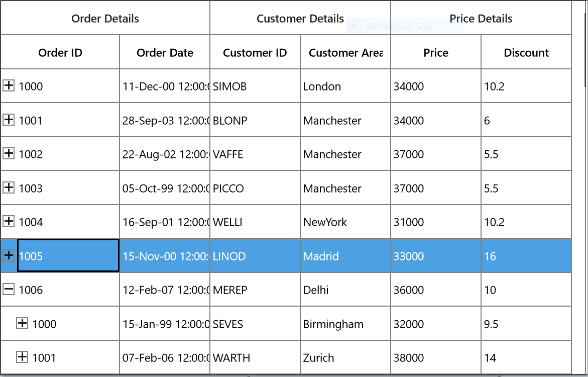Image resolution: width=588 pixels, height=377 pixels.
Task: Select the Order Details stacked header
Action: [x=105, y=18]
